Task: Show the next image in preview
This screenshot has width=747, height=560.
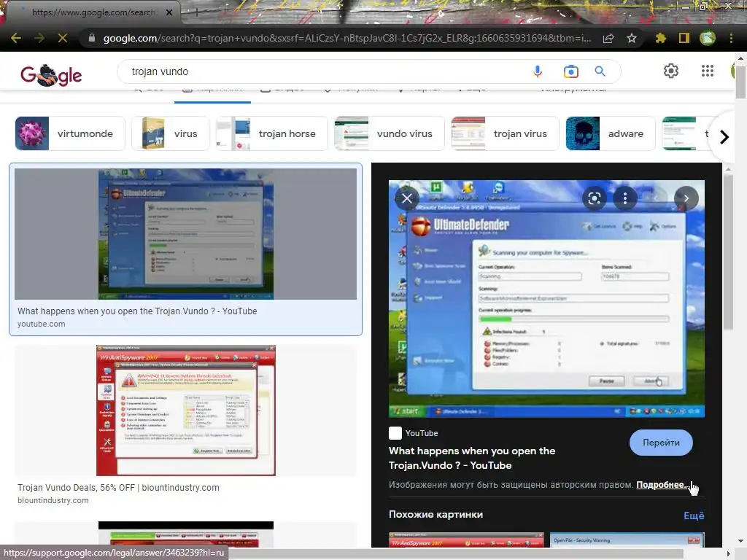Action: 686,198
